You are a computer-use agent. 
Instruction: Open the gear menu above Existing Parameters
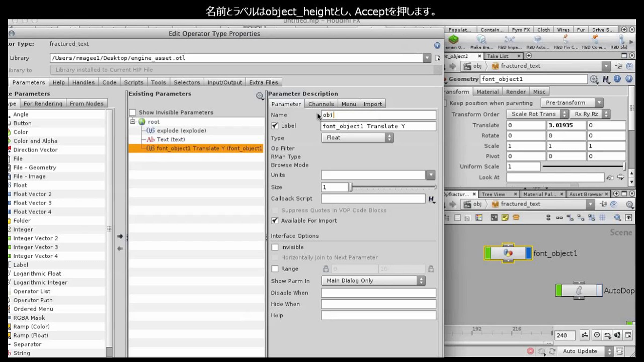[x=259, y=96]
